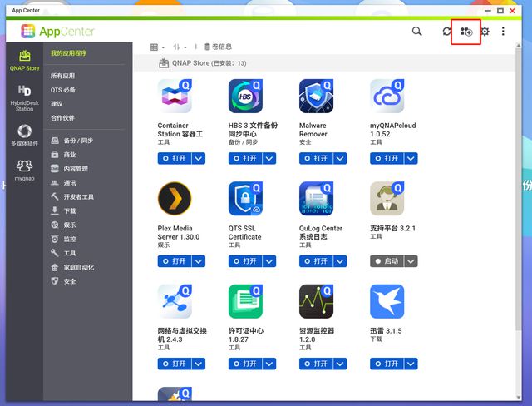Select QTS 必备 category
The width and height of the screenshot is (532, 406).
[63, 90]
